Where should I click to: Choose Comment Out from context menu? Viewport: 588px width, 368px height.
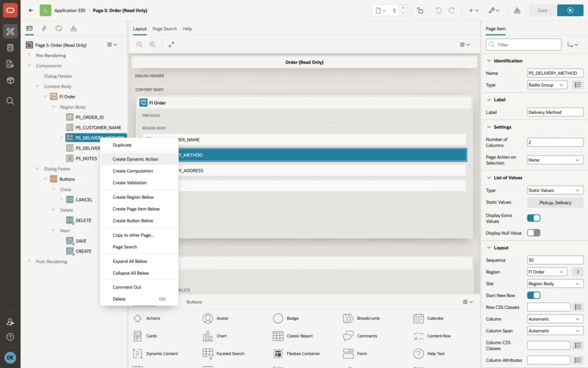click(x=139, y=287)
